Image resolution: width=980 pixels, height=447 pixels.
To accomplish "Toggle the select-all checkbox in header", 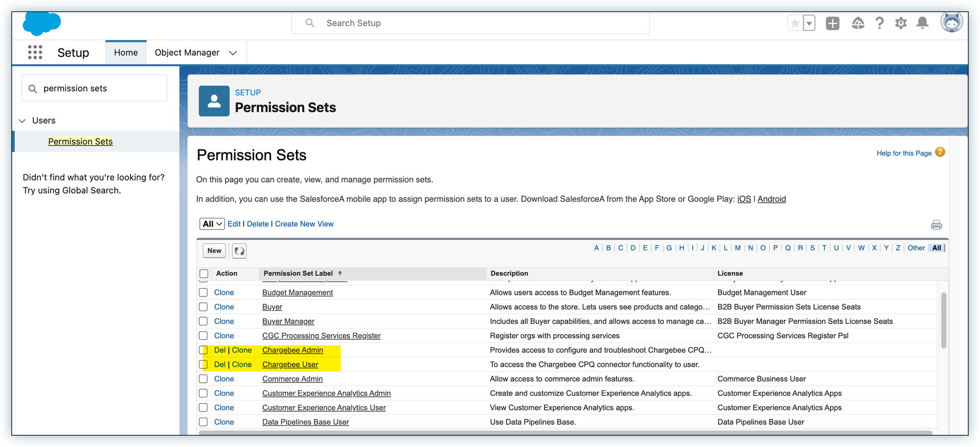I will (204, 274).
